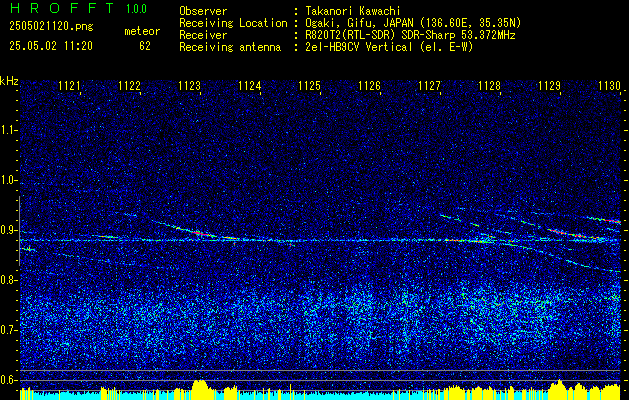Screen dimensions: 629x400
Task: Click the Receiving antenna label
Action: coord(230,47)
